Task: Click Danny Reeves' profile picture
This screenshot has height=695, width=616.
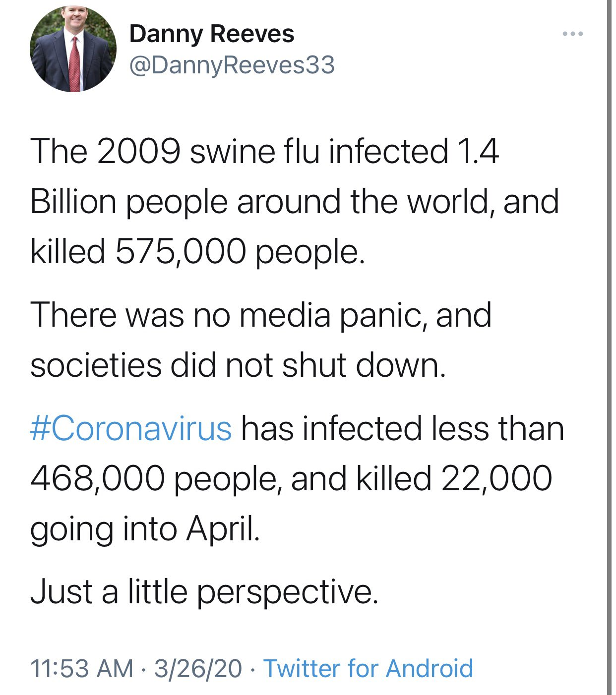Action: tap(73, 49)
